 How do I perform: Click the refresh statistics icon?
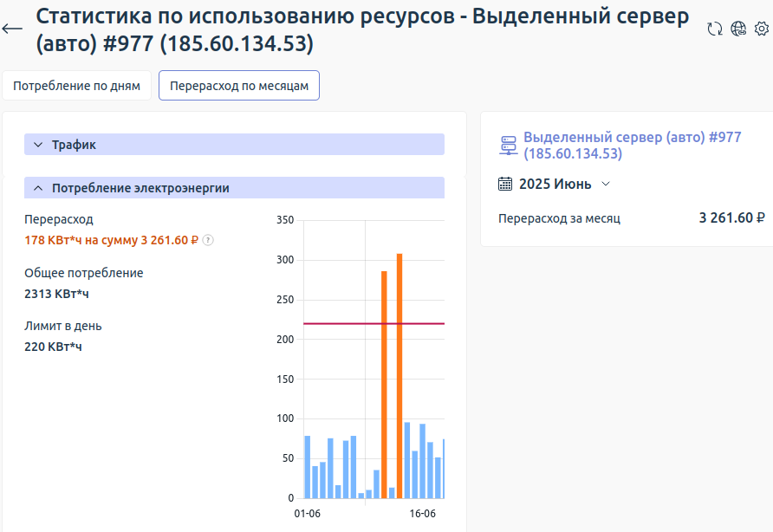pos(714,29)
